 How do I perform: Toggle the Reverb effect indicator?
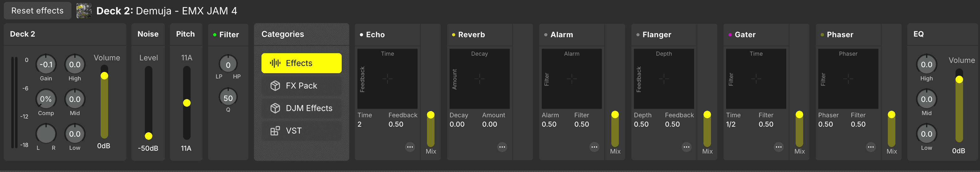pyautogui.click(x=454, y=34)
